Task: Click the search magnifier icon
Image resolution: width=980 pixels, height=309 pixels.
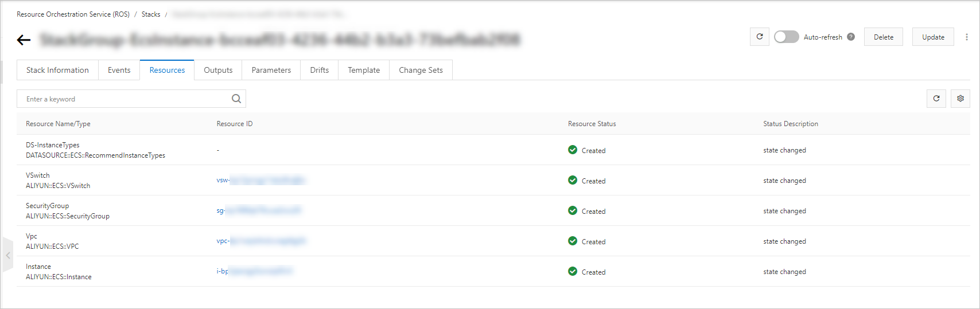Action: pyautogui.click(x=236, y=99)
